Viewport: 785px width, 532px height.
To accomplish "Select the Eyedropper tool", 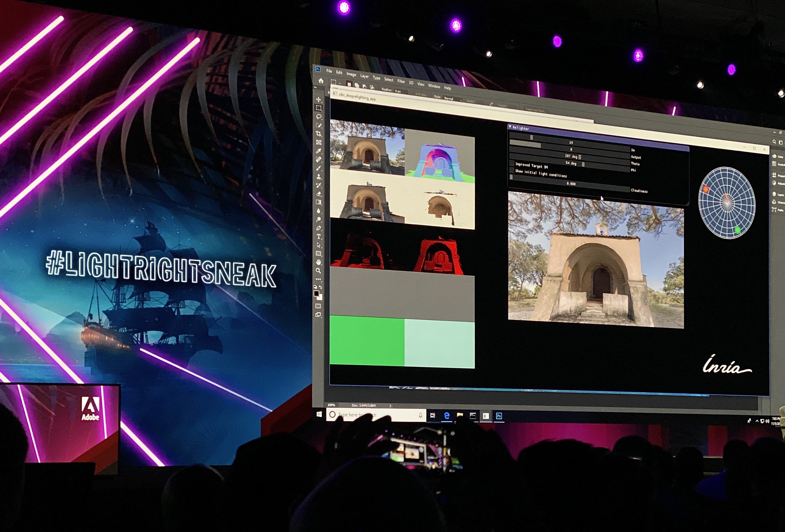I will click(x=318, y=151).
